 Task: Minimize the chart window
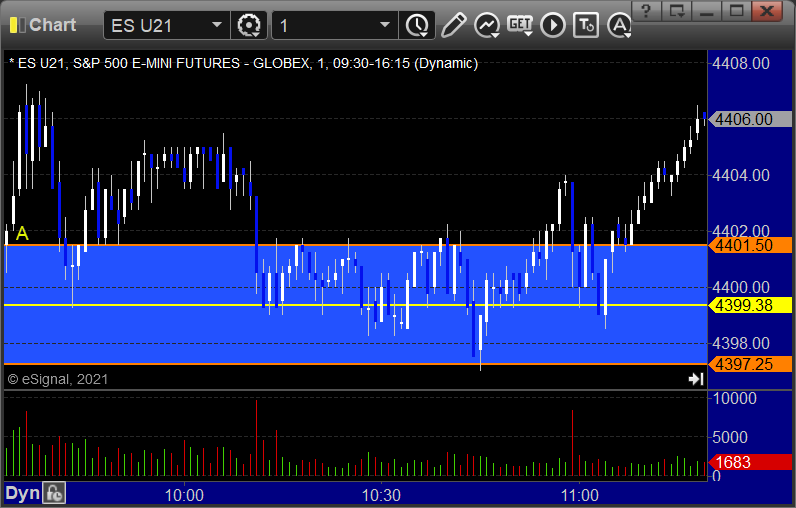tap(707, 11)
